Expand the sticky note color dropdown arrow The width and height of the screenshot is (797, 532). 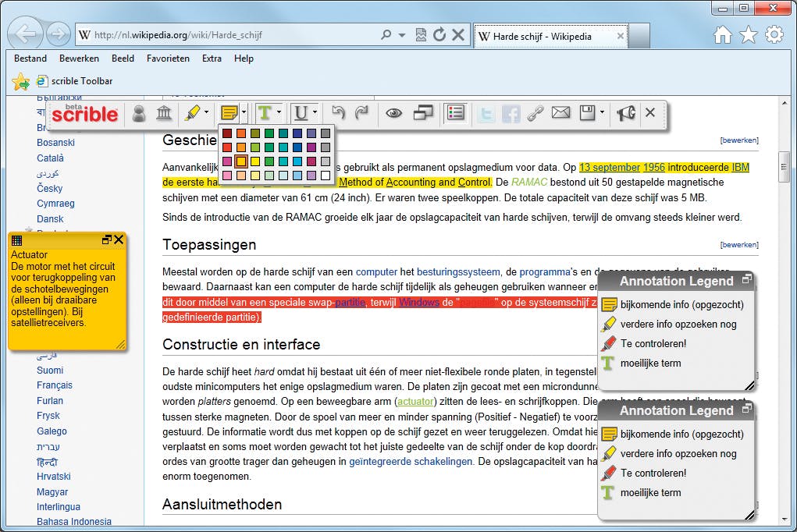[244, 112]
